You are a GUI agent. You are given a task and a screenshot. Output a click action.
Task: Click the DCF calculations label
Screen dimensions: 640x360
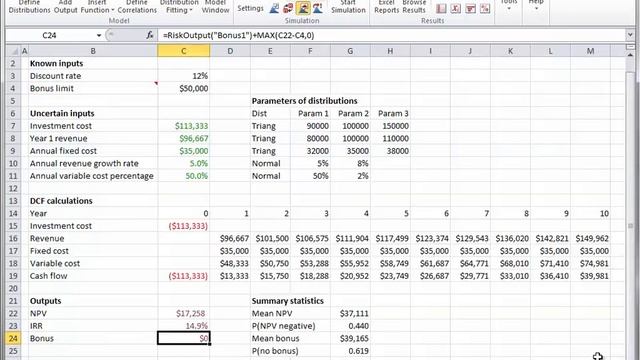click(x=61, y=201)
